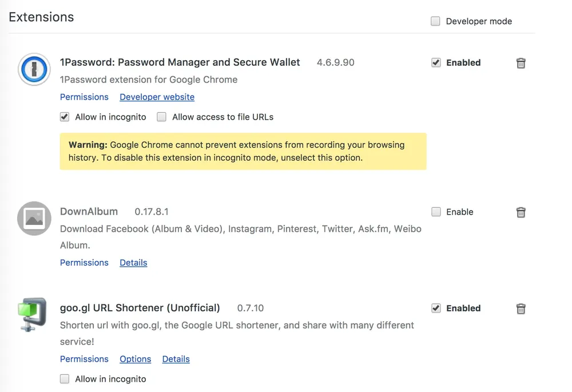Check Allow access to file URLs
This screenshot has width=572, height=392.
(162, 117)
